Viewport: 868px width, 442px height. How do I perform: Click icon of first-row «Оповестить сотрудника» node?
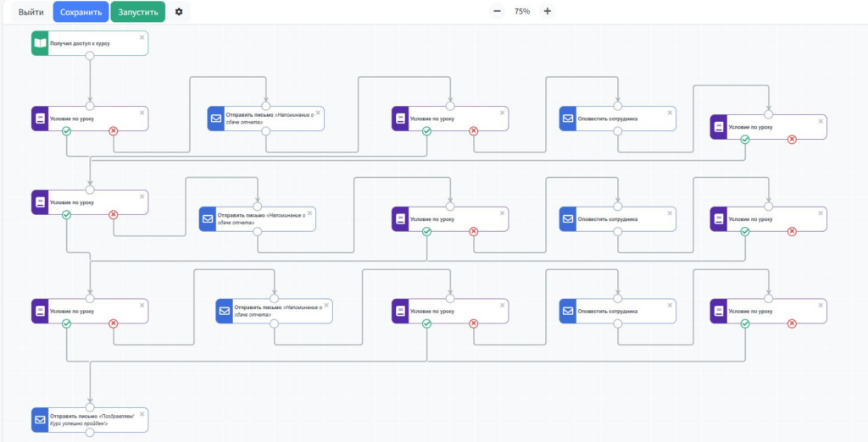click(x=568, y=119)
